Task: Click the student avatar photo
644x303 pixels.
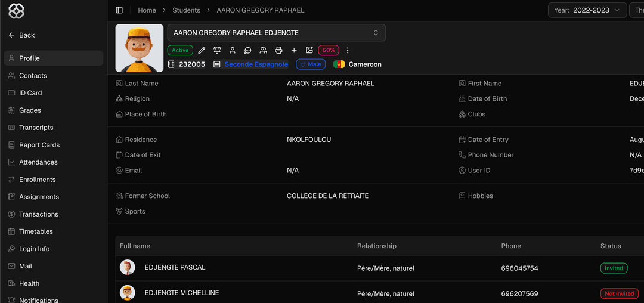Action: 140,48
